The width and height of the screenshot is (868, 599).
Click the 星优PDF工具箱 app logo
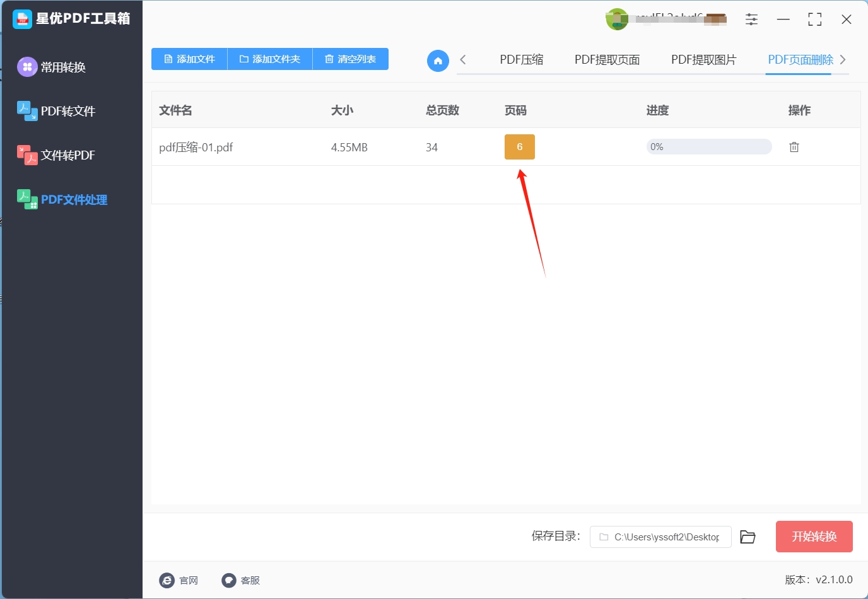pyautogui.click(x=22, y=19)
